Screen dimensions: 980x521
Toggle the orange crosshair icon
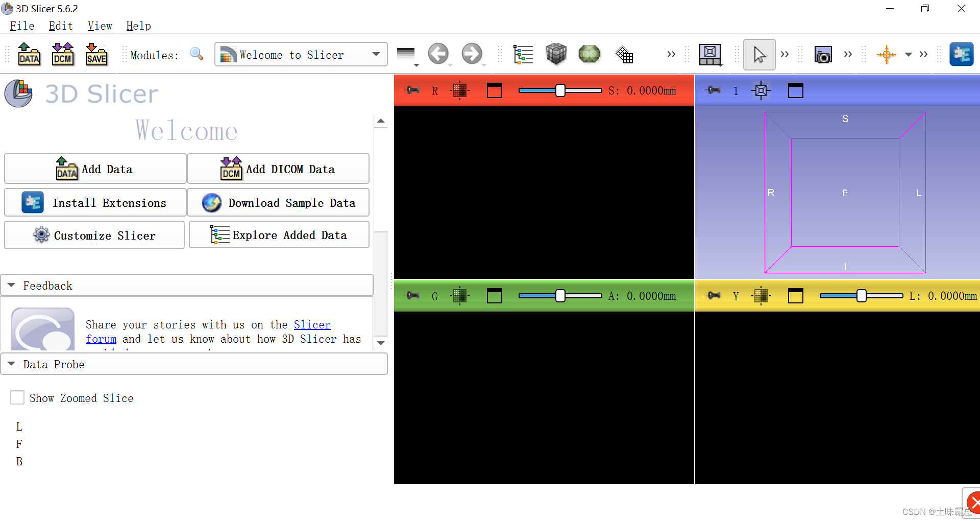click(x=887, y=54)
